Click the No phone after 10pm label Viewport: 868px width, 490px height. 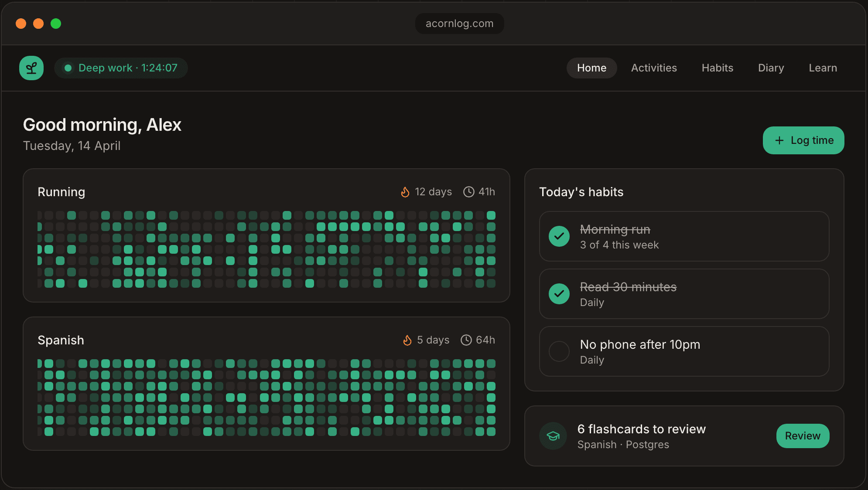640,344
